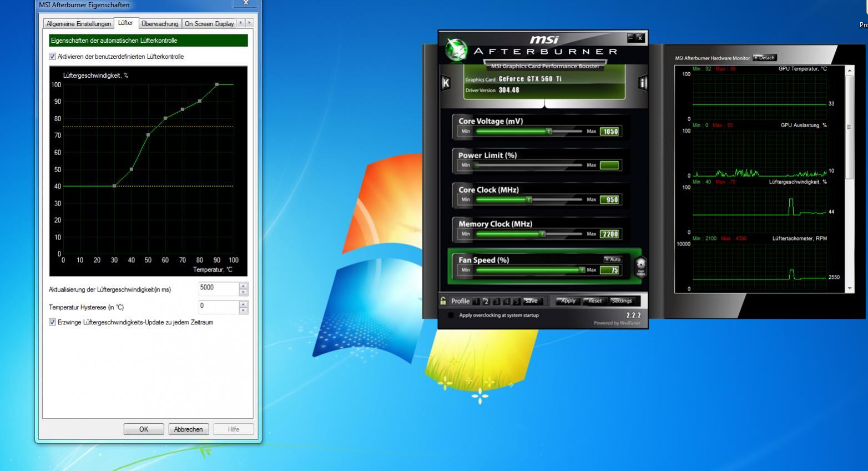The width and height of the screenshot is (868, 471).
Task: Open the On Screen Display tab
Action: 209,24
